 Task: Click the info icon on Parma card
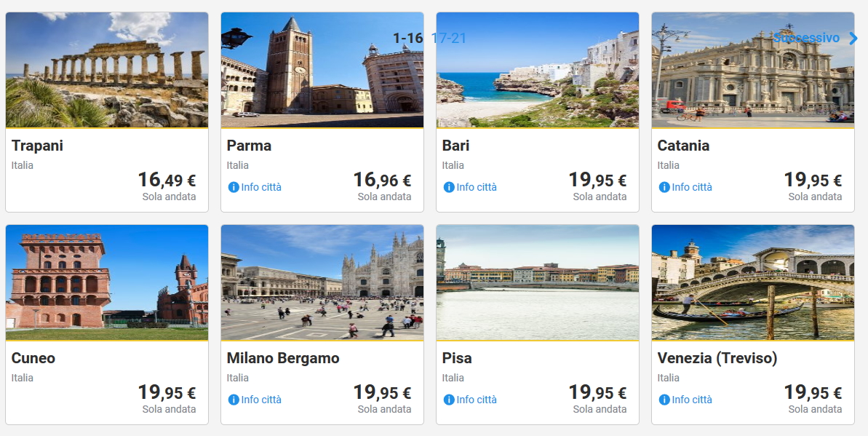(234, 187)
